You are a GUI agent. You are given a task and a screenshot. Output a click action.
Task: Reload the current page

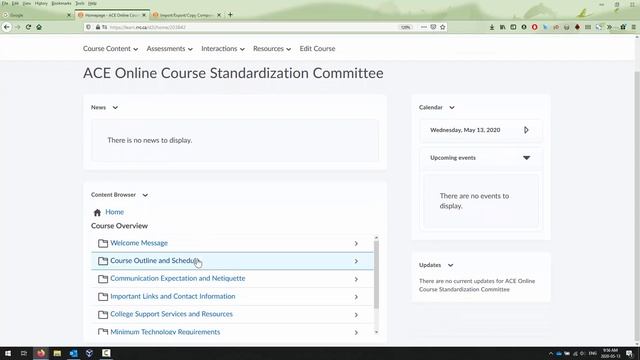tap(28, 27)
